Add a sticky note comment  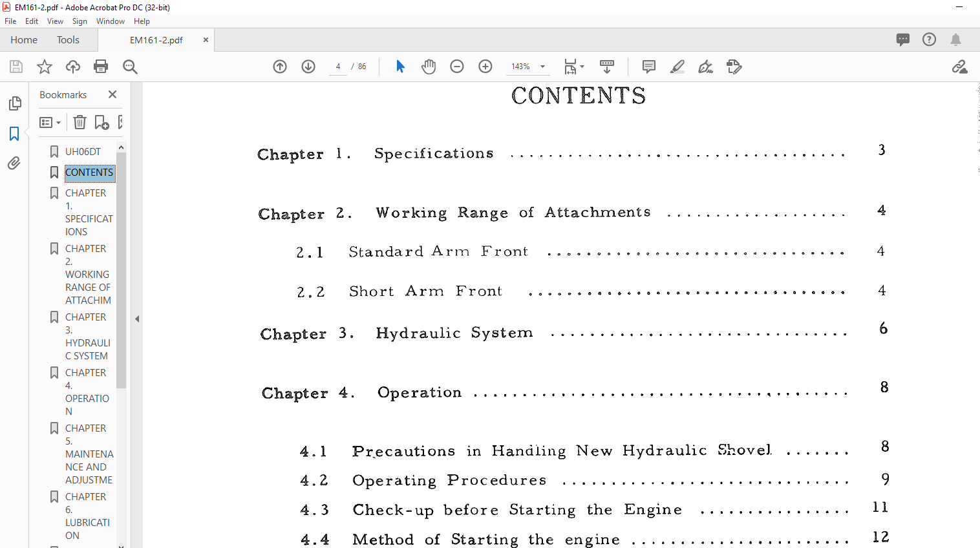coord(649,67)
